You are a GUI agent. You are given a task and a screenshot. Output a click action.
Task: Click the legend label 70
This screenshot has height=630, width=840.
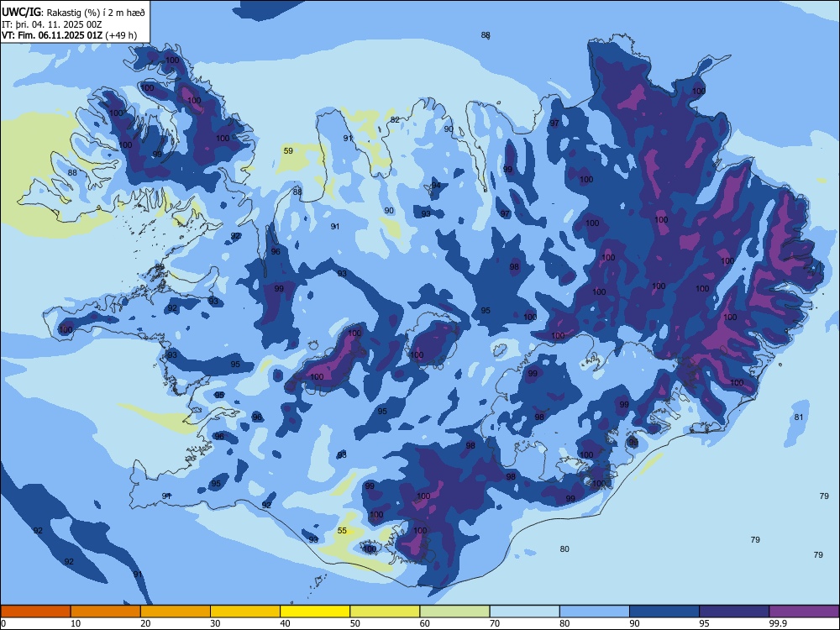tap(495, 623)
